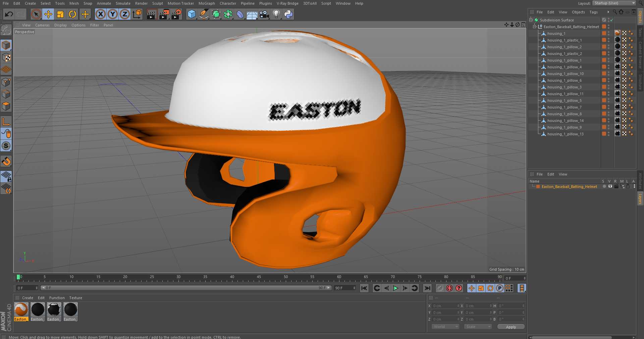Activate the Move tool in top toolbar
This screenshot has height=339, width=644.
point(48,14)
